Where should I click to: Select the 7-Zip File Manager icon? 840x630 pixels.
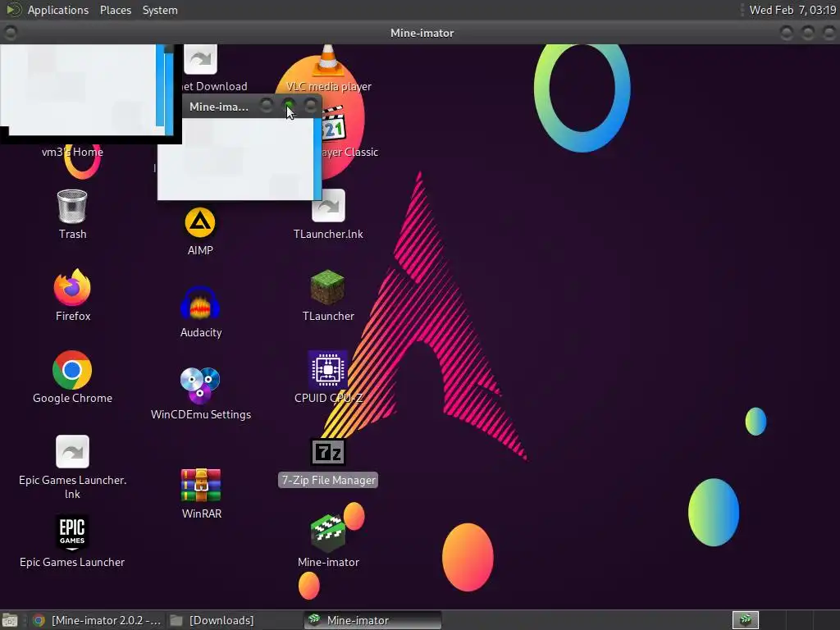[328, 452]
